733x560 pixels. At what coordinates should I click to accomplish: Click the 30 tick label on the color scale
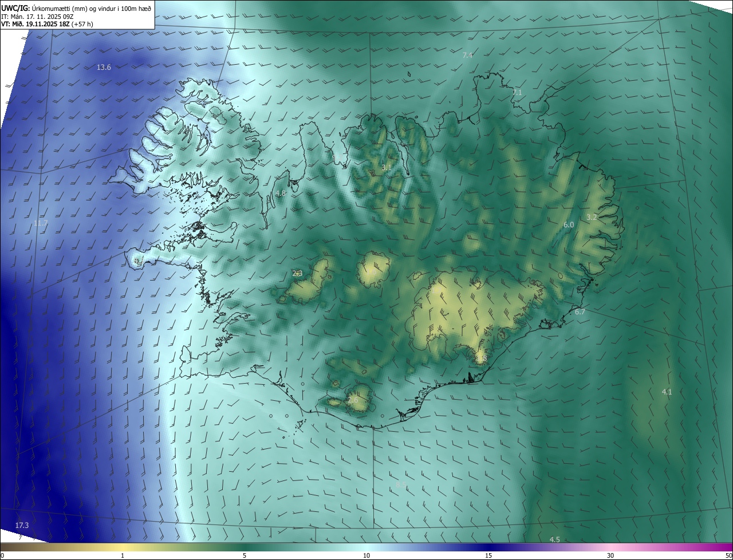[610, 555]
